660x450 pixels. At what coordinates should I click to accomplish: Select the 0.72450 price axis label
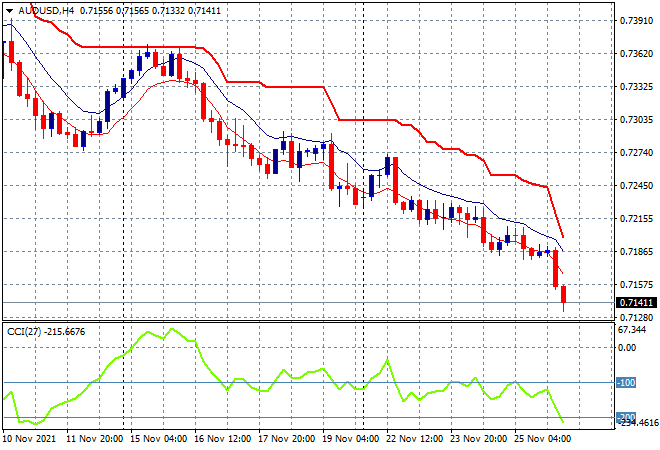pyautogui.click(x=637, y=185)
